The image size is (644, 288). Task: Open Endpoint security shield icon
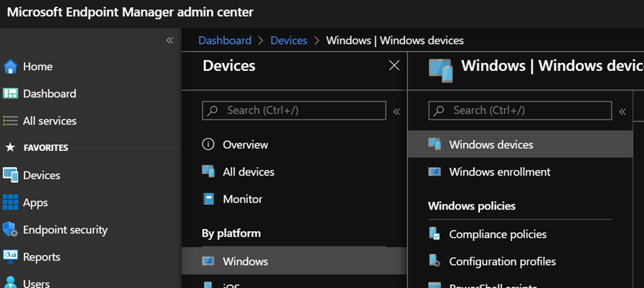[10, 230]
